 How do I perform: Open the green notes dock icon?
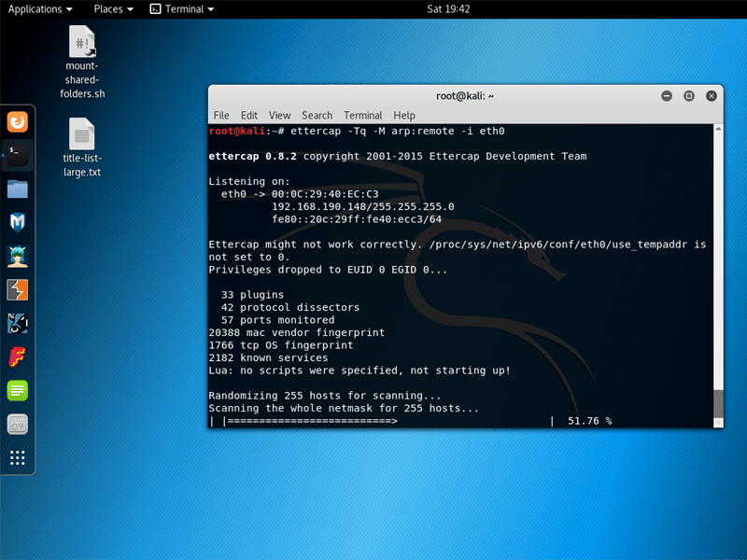click(18, 390)
